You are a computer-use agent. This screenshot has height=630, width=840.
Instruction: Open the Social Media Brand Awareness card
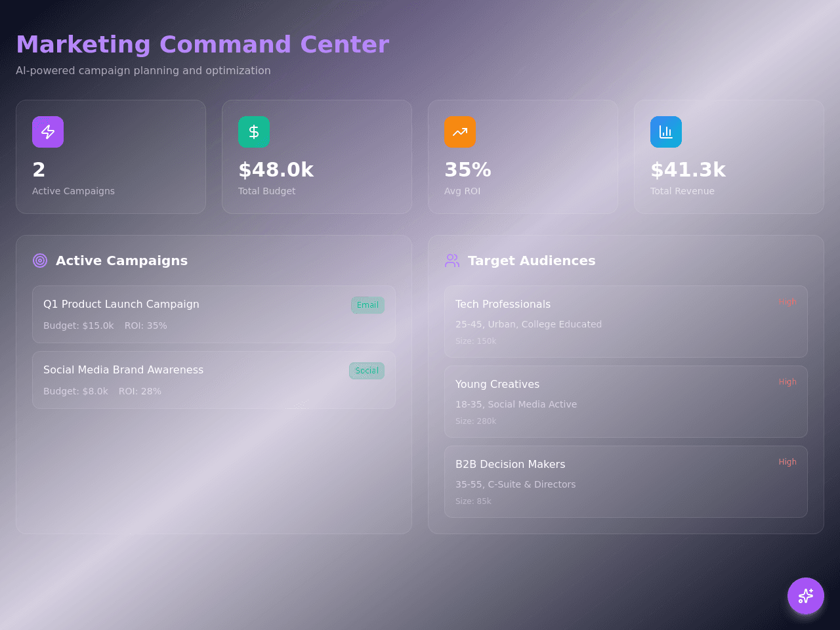click(x=214, y=380)
